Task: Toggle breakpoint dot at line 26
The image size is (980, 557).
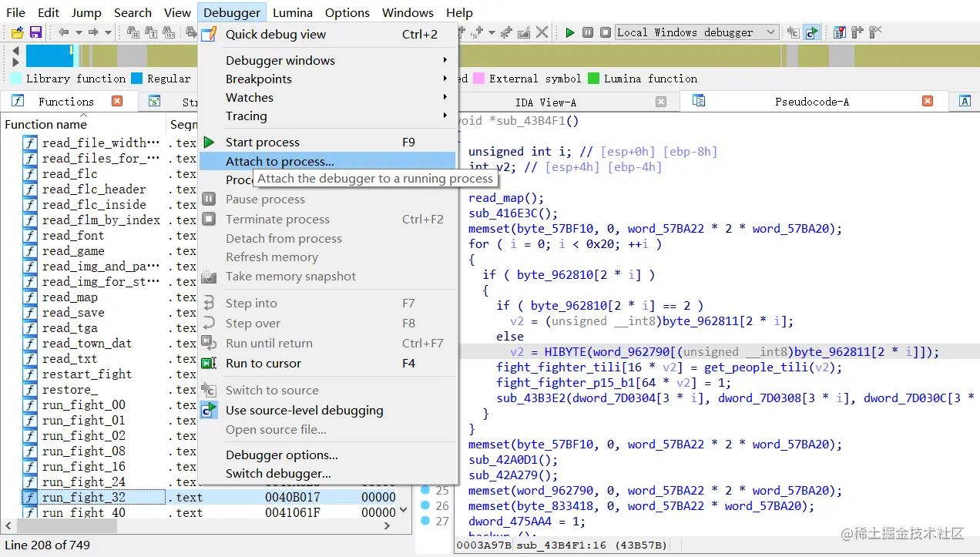Action: (425, 505)
